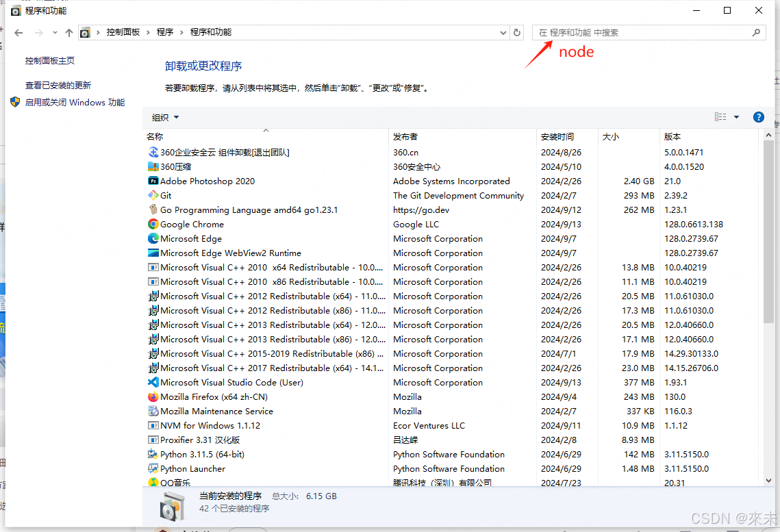Viewport: 780px width, 532px height.
Task: Click the Proxifier 3.31 icon
Action: coord(153,440)
